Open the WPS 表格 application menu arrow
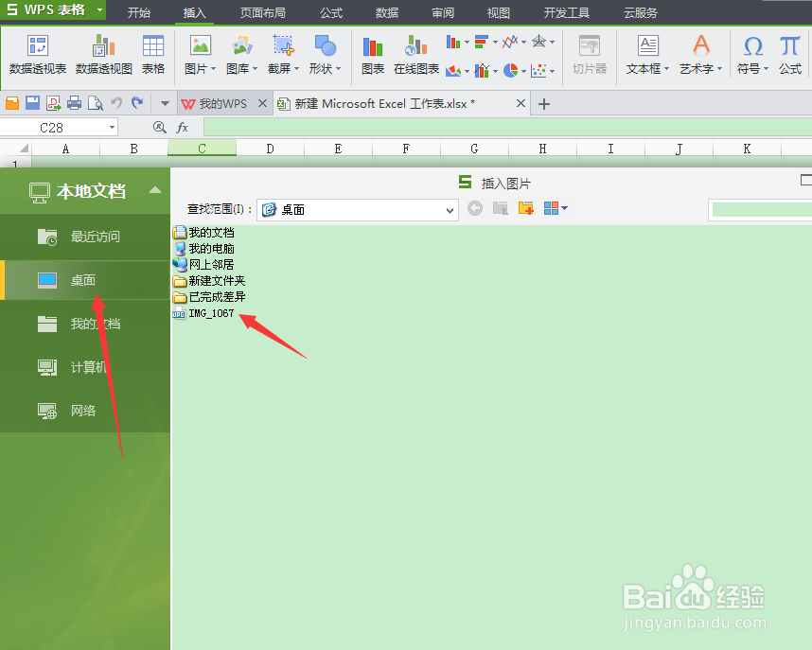812x650 pixels. pyautogui.click(x=99, y=9)
